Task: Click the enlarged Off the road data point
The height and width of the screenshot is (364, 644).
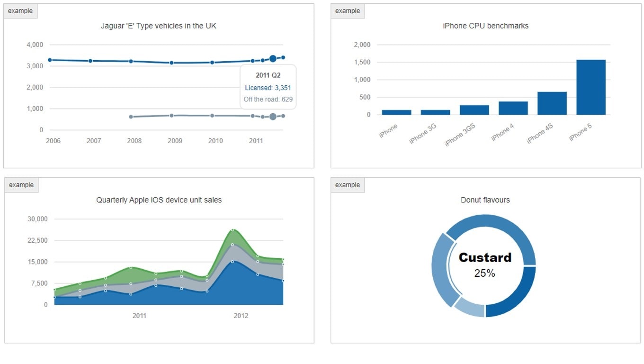Action: point(273,117)
